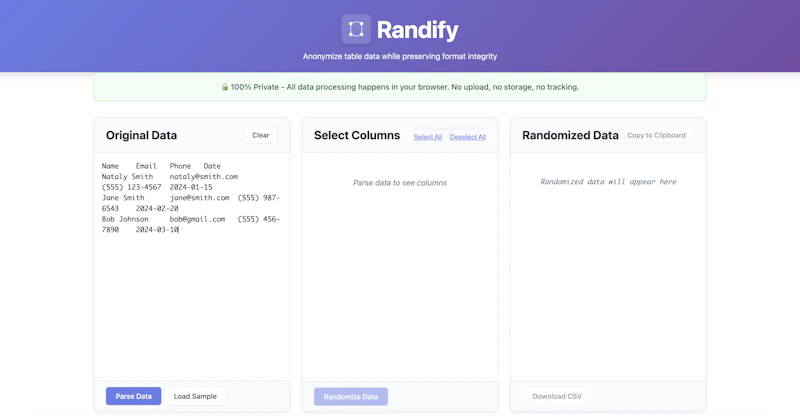This screenshot has height=416, width=800.
Task: Copy randomized data to clipboard
Action: (657, 135)
